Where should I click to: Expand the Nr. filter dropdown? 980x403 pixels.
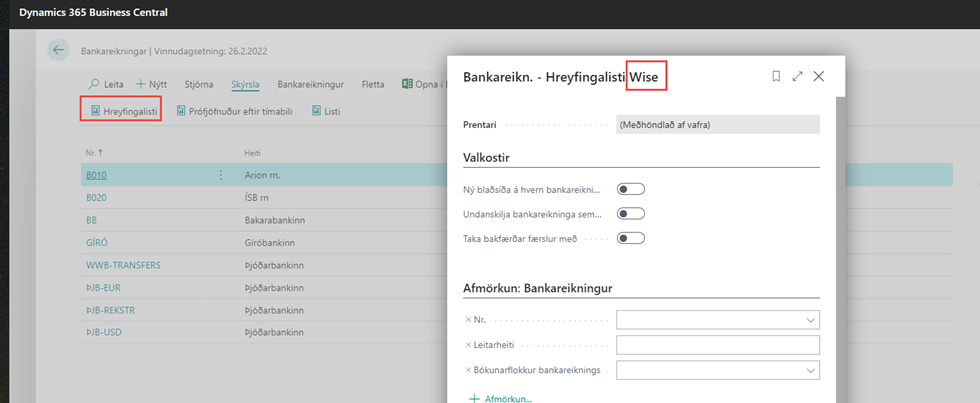[809, 320]
